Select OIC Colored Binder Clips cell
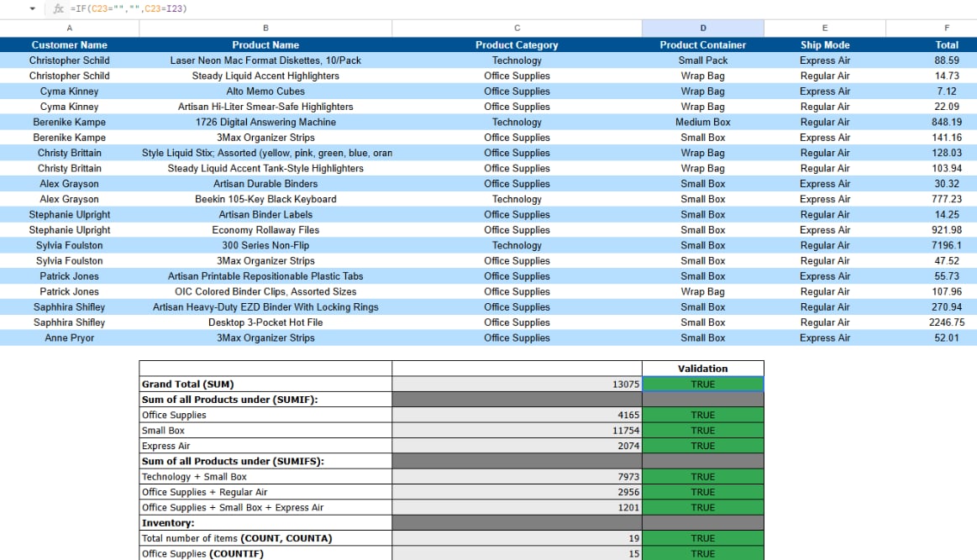The width and height of the screenshot is (977, 560). (x=265, y=291)
